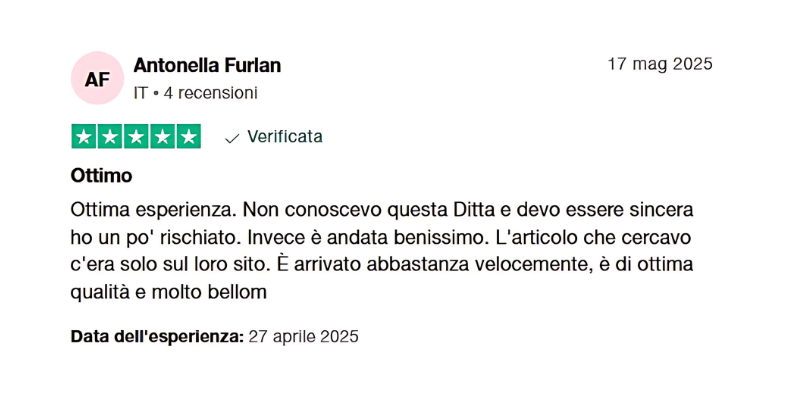Click the fourth green rating star
This screenshot has width=800, height=400.
[162, 136]
